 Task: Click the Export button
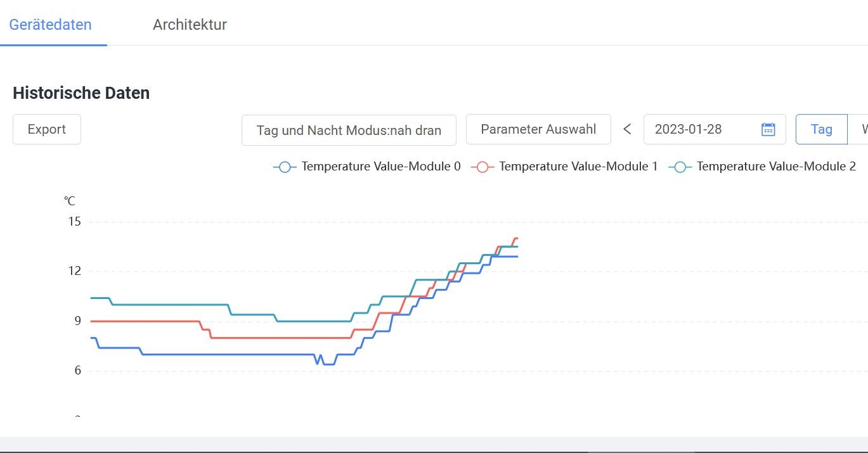coord(47,129)
